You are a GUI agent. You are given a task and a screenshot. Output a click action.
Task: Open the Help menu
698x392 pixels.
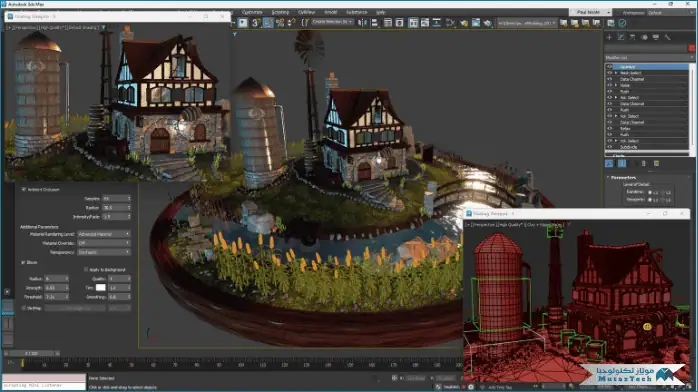pos(381,12)
